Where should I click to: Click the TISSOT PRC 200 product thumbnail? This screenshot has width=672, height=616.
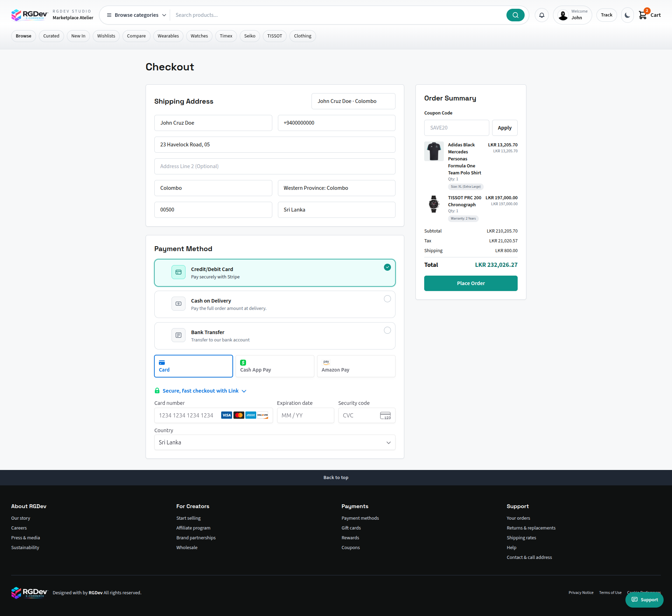click(x=434, y=204)
